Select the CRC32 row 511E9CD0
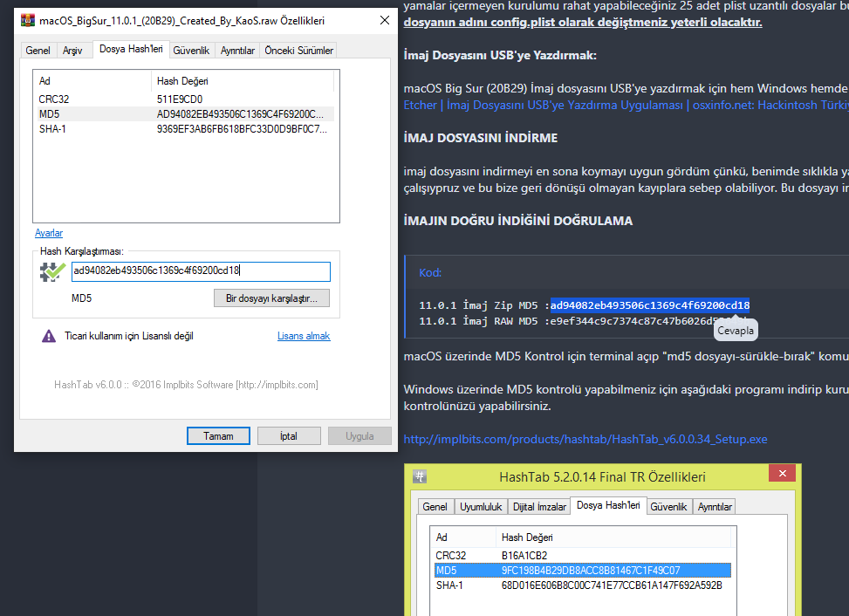 (186, 99)
